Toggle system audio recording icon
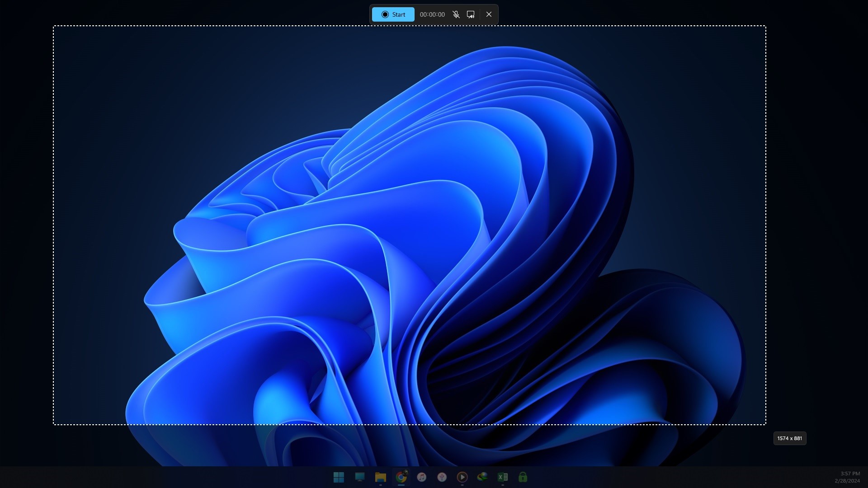 pos(471,14)
